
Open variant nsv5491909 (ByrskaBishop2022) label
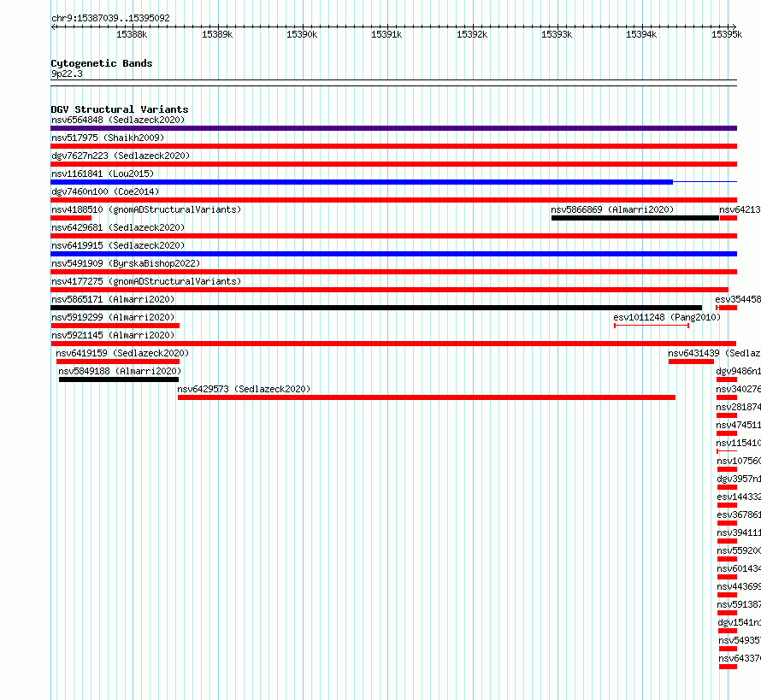pyautogui.click(x=126, y=263)
